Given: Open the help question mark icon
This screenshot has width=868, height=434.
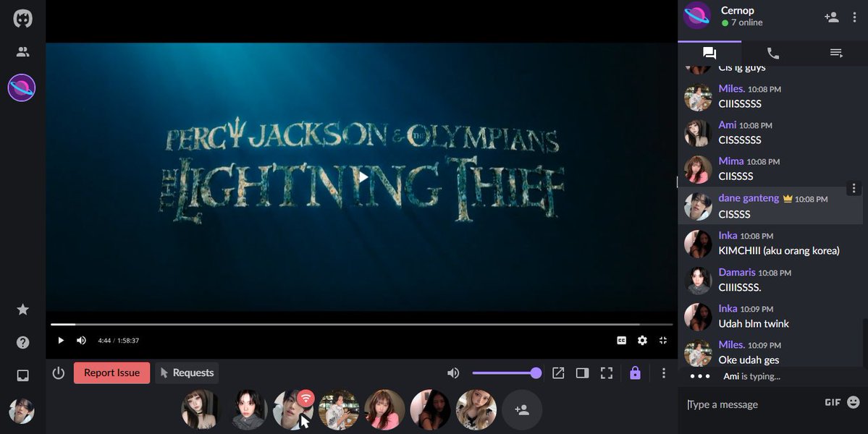Looking at the screenshot, I should click(x=22, y=342).
